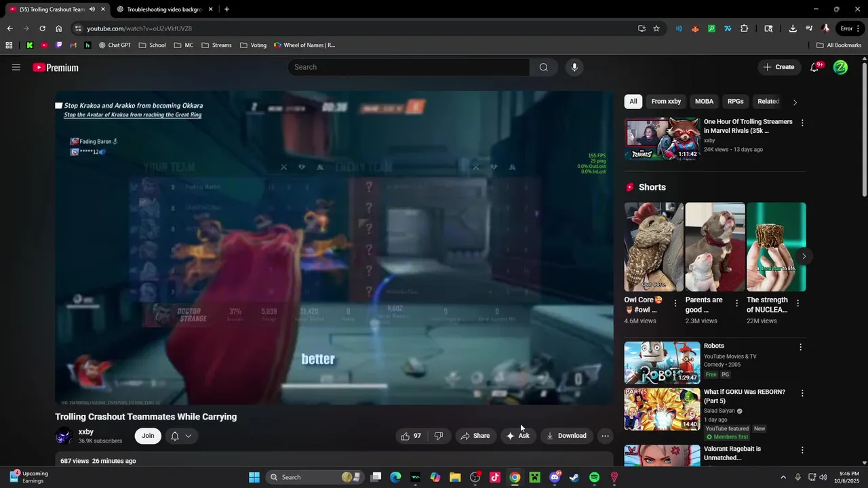This screenshot has width=868, height=488.
Task: Open Steam from the taskbar
Action: 574,477
